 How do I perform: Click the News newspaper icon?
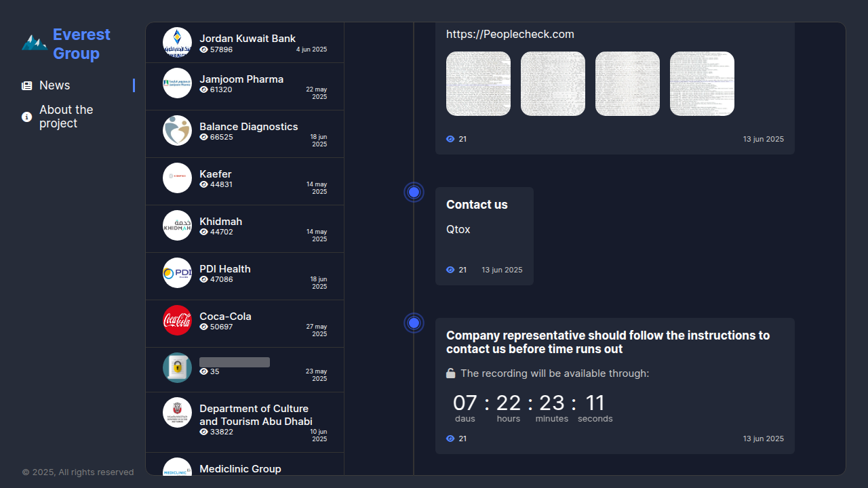click(26, 85)
